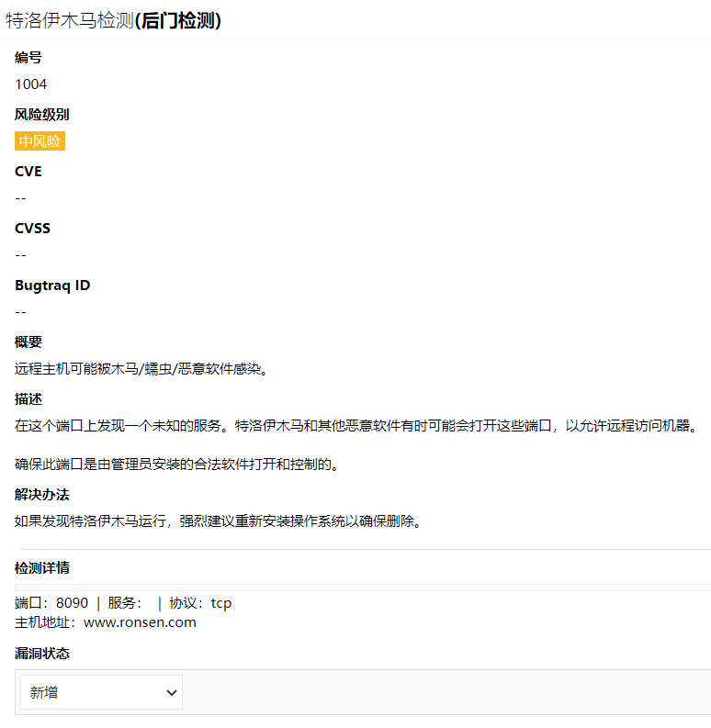
Task: Click the host address www.ronsen.com
Action: pyautogui.click(x=140, y=622)
